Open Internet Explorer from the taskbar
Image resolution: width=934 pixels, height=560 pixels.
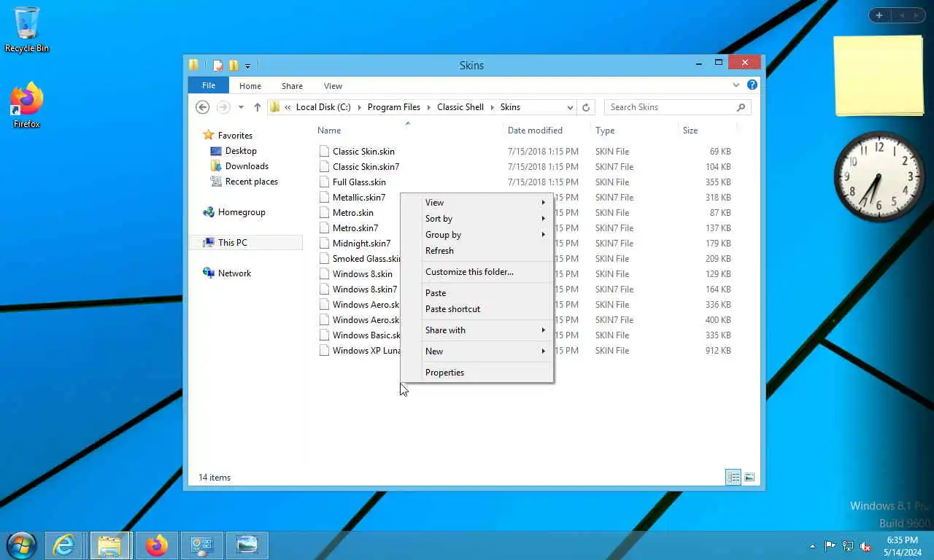[x=63, y=545]
